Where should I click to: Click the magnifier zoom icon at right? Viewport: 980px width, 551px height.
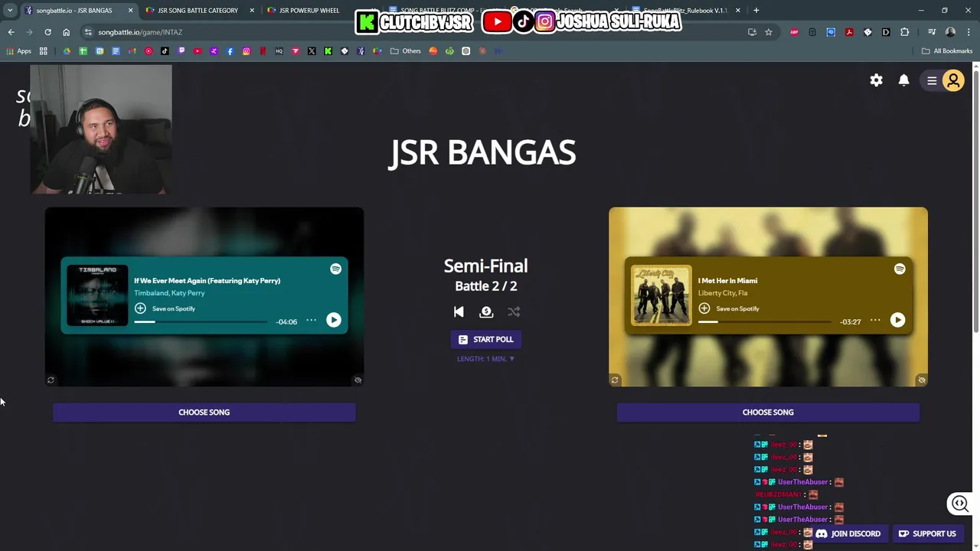tap(960, 504)
